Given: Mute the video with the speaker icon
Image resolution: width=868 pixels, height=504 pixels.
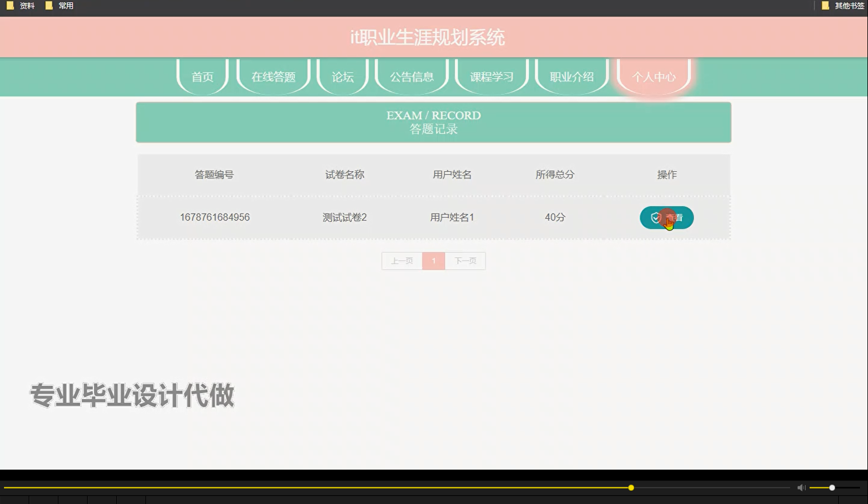Looking at the screenshot, I should click(x=800, y=487).
